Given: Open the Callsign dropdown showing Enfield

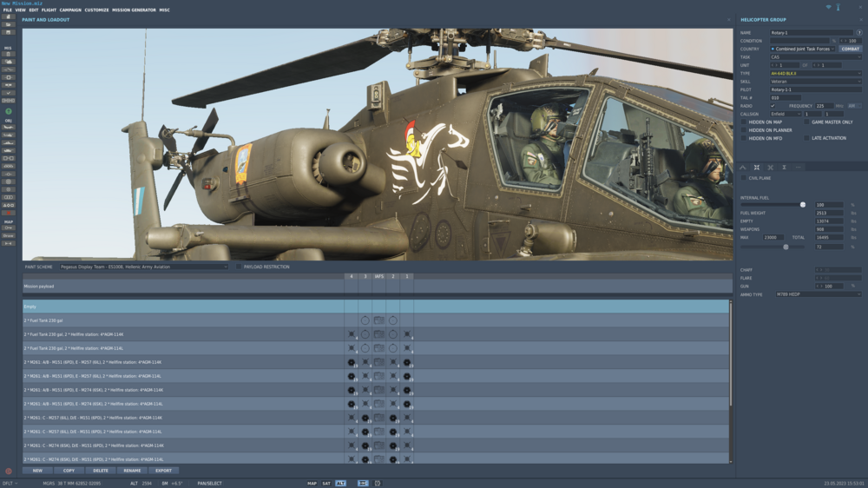Looking at the screenshot, I should coord(786,114).
